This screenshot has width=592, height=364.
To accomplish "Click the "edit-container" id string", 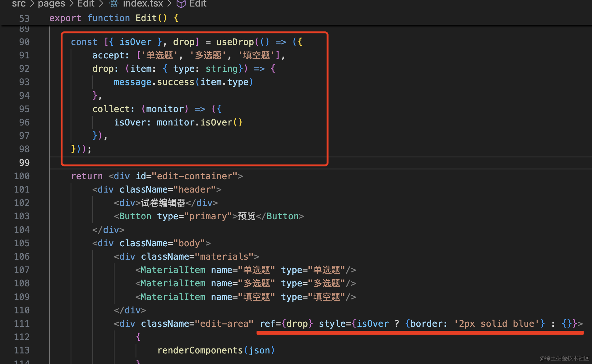I will pos(194,176).
